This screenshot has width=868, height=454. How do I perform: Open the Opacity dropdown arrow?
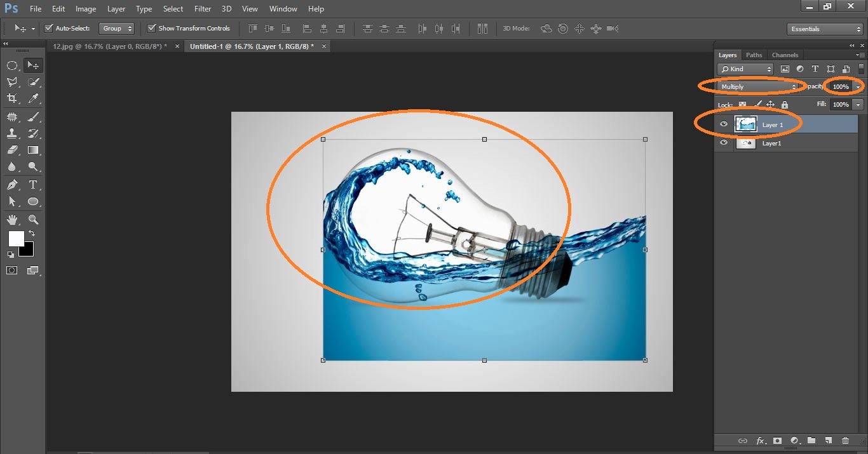(x=858, y=86)
